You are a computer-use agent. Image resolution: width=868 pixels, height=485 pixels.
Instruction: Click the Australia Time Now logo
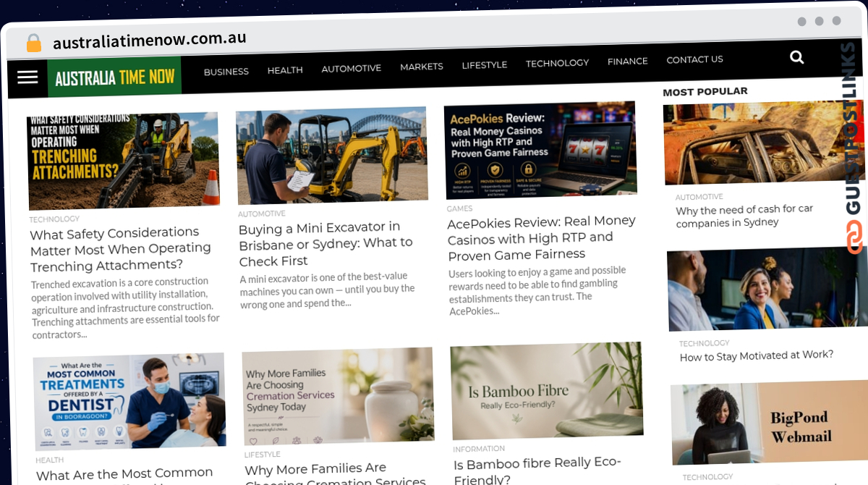click(x=114, y=77)
